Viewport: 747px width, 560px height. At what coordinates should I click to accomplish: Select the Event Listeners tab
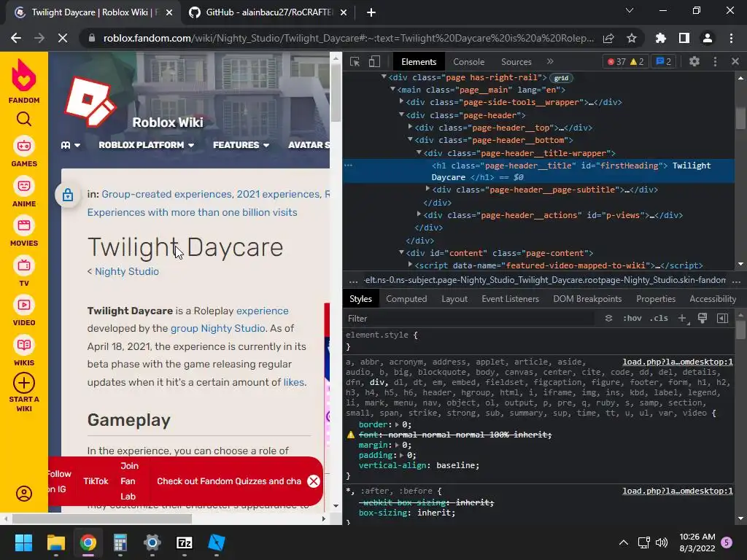510,299
